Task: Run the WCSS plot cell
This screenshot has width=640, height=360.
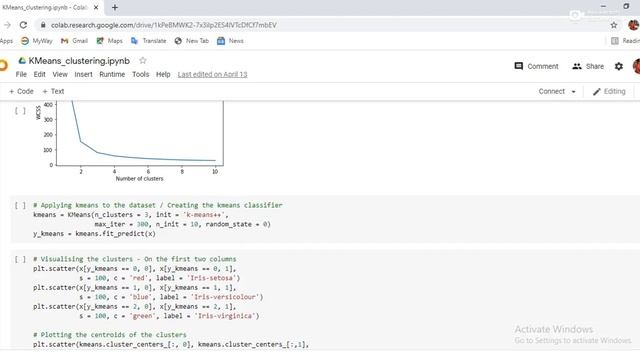Action: [20, 111]
